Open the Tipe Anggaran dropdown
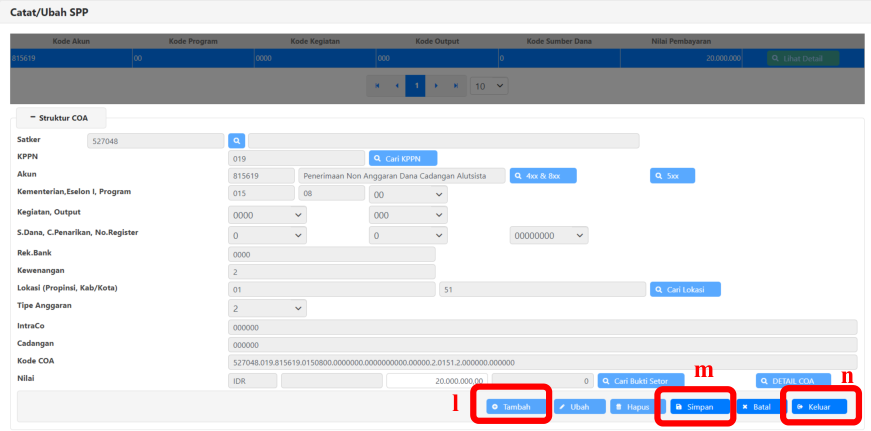Screen dimensions: 871x431 click(267, 309)
